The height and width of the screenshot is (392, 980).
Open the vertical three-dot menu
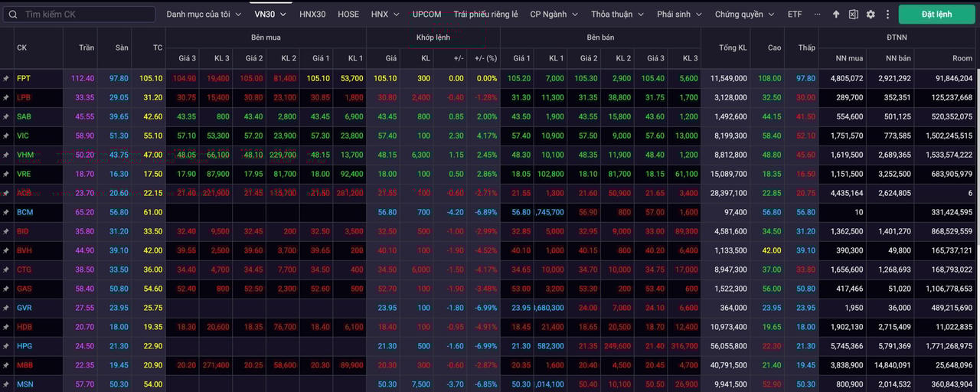click(887, 15)
